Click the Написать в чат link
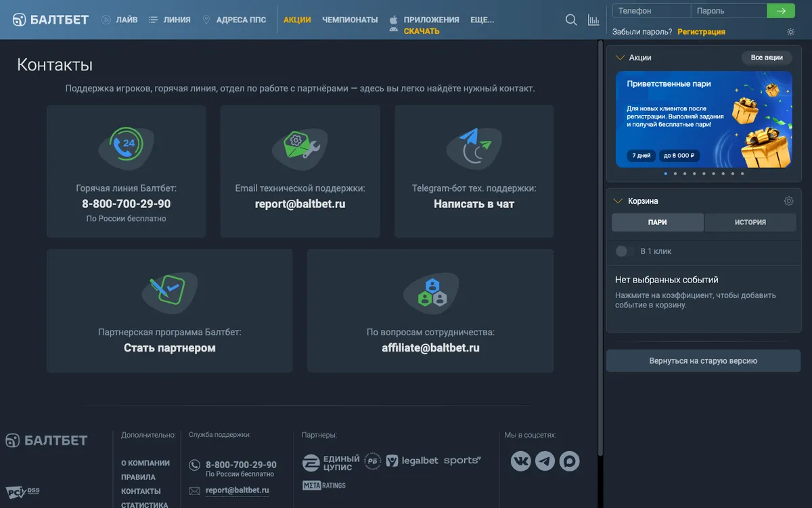 pos(474,204)
